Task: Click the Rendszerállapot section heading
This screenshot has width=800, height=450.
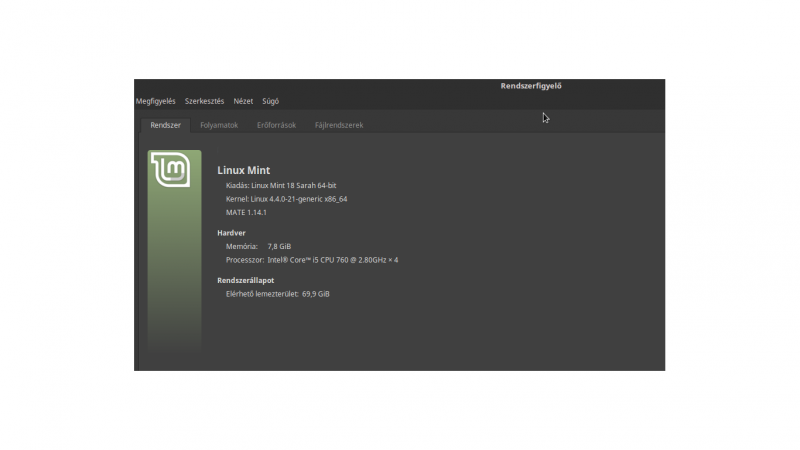Action: [245, 281]
